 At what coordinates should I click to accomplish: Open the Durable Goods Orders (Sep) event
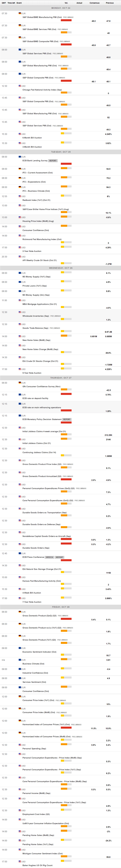coord(36,548)
